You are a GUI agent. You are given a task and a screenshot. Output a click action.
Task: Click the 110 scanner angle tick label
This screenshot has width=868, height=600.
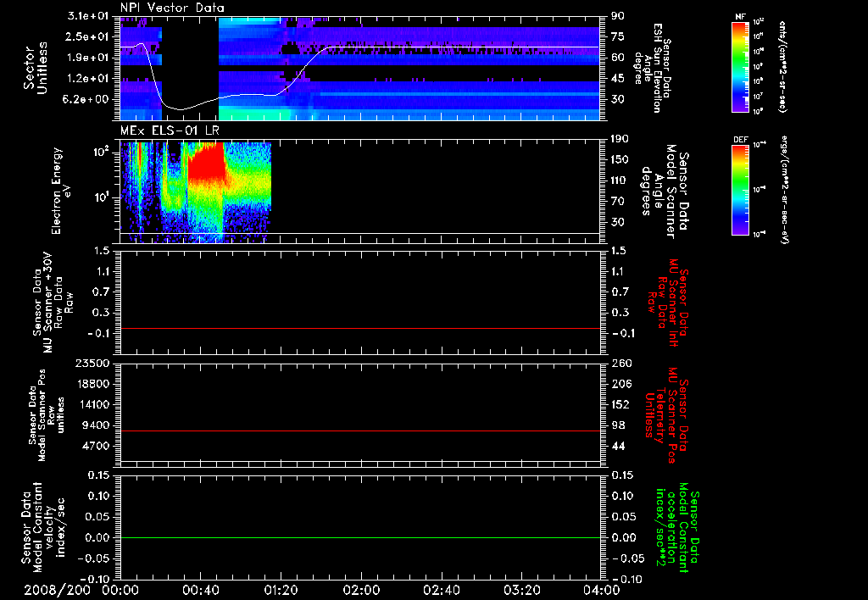[620, 181]
